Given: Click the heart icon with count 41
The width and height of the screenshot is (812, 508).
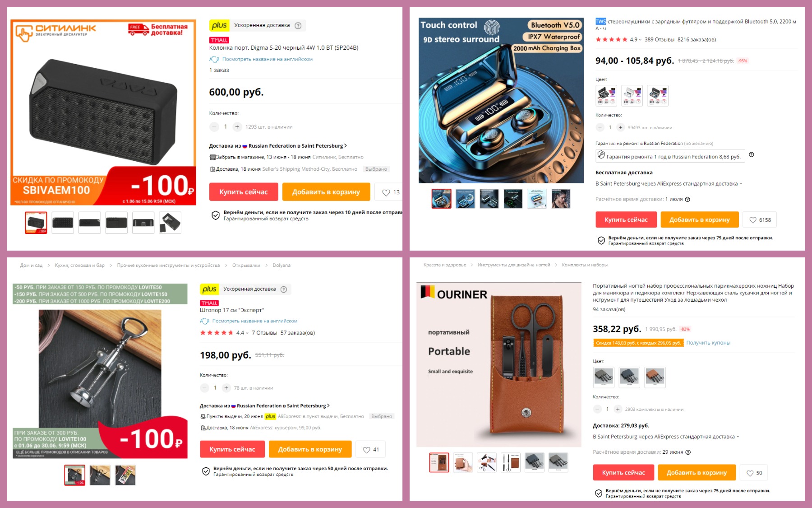Looking at the screenshot, I should pyautogui.click(x=371, y=450).
